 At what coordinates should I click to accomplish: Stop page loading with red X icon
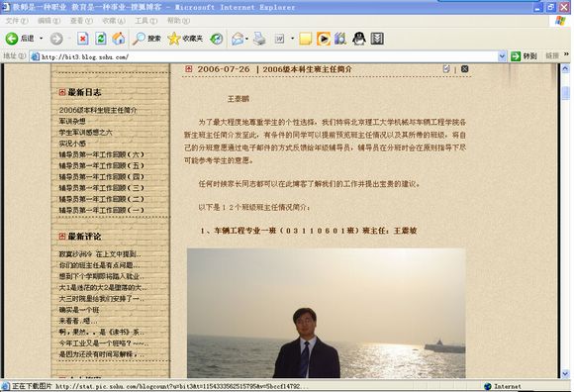pyautogui.click(x=83, y=39)
